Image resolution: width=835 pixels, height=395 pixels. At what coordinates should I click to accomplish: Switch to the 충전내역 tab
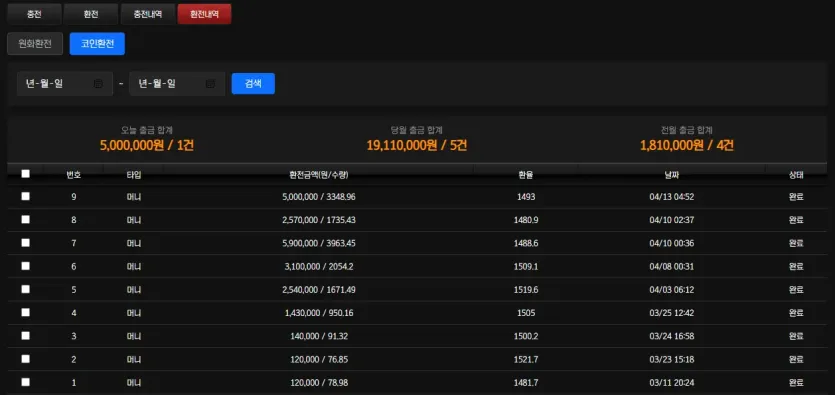(x=148, y=14)
